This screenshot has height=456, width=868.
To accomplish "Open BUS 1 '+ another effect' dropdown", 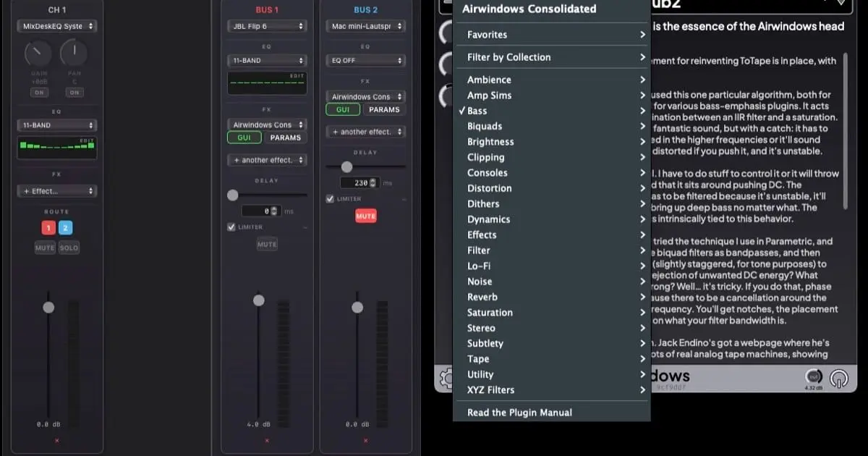I will (267, 160).
